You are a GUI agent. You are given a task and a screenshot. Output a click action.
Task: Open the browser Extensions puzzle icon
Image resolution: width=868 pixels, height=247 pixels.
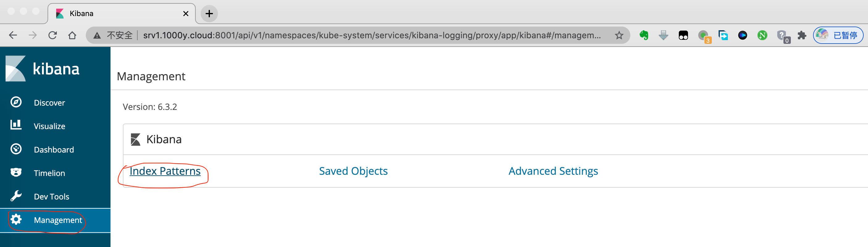click(x=802, y=36)
